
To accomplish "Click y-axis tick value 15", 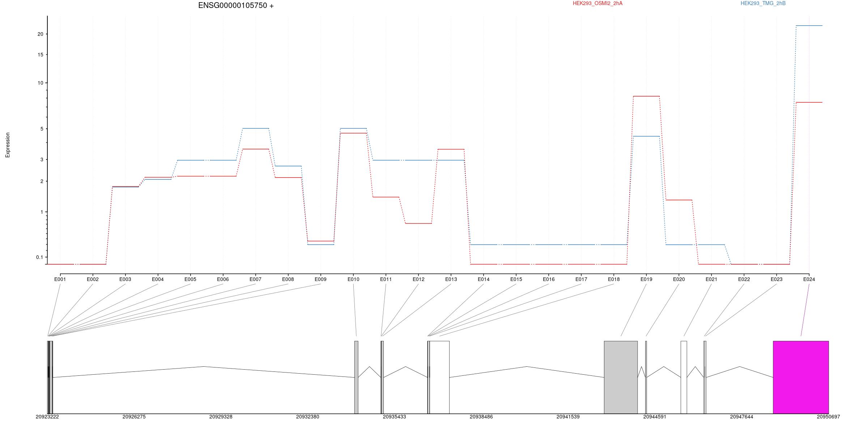I will coord(40,55).
